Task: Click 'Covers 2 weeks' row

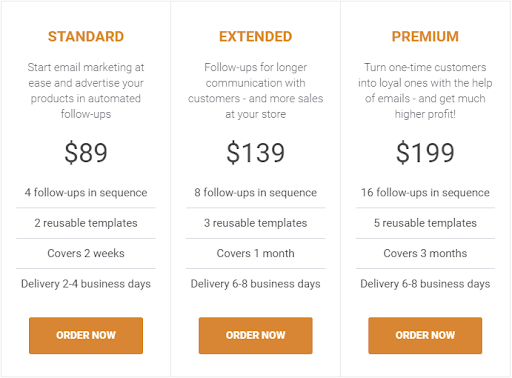Action: tap(86, 253)
